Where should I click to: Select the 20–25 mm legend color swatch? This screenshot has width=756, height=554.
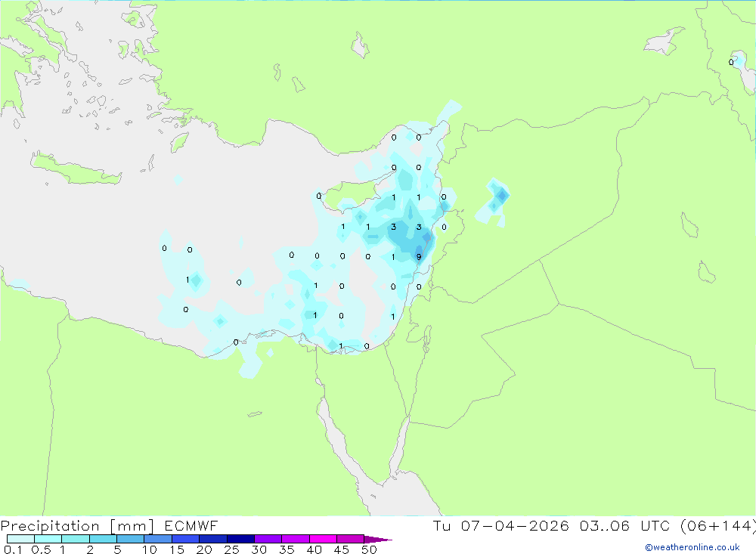212,539
